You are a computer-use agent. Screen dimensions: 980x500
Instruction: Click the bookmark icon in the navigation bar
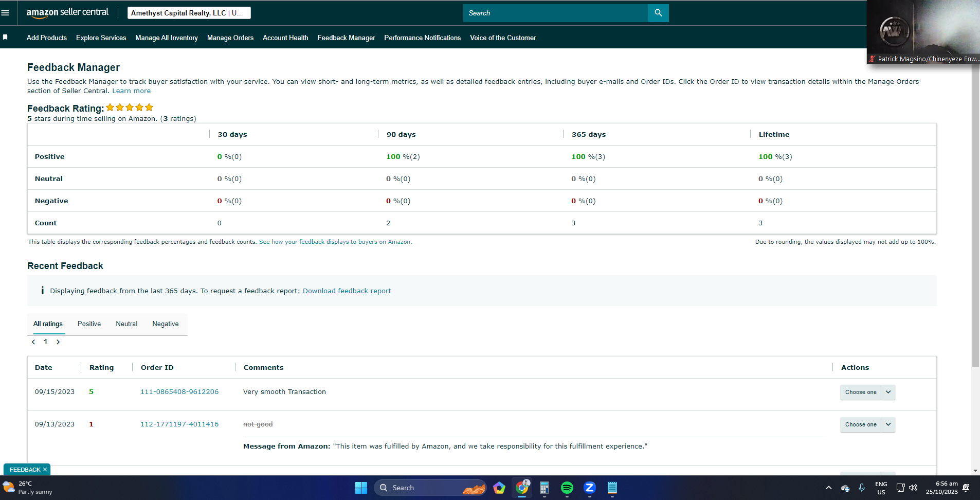[5, 37]
